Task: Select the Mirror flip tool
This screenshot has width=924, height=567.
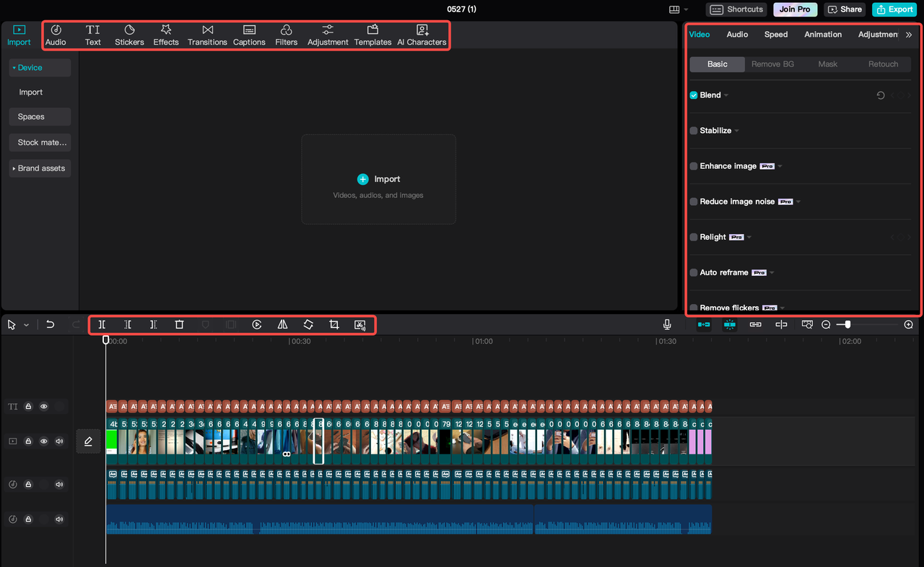Action: click(282, 324)
